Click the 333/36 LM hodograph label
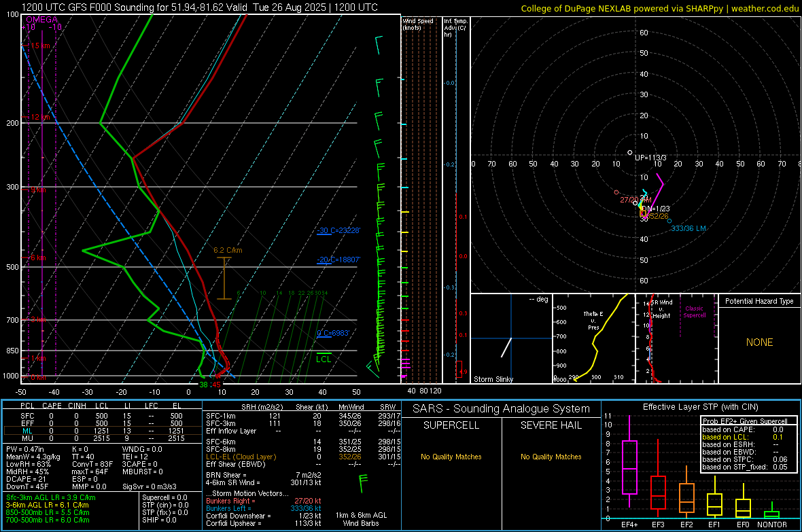This screenshot has width=802, height=532. 688,229
